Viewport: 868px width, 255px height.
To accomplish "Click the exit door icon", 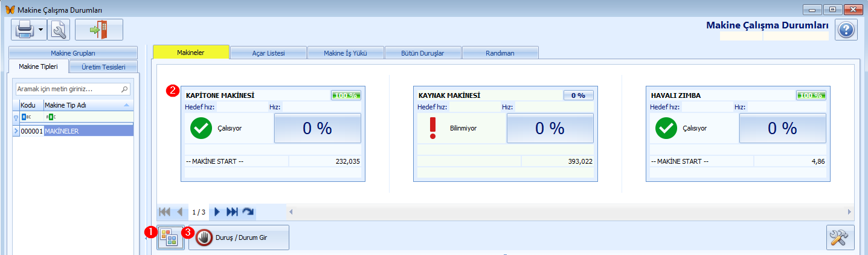I will click(x=99, y=29).
